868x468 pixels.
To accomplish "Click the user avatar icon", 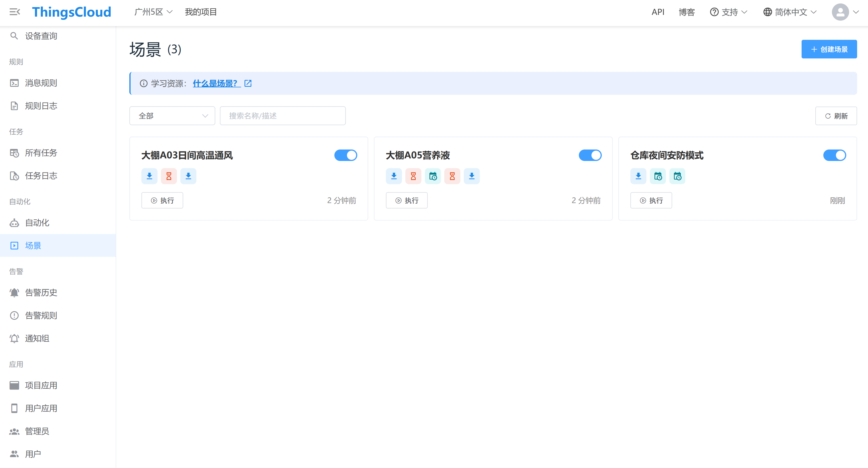I will point(840,12).
